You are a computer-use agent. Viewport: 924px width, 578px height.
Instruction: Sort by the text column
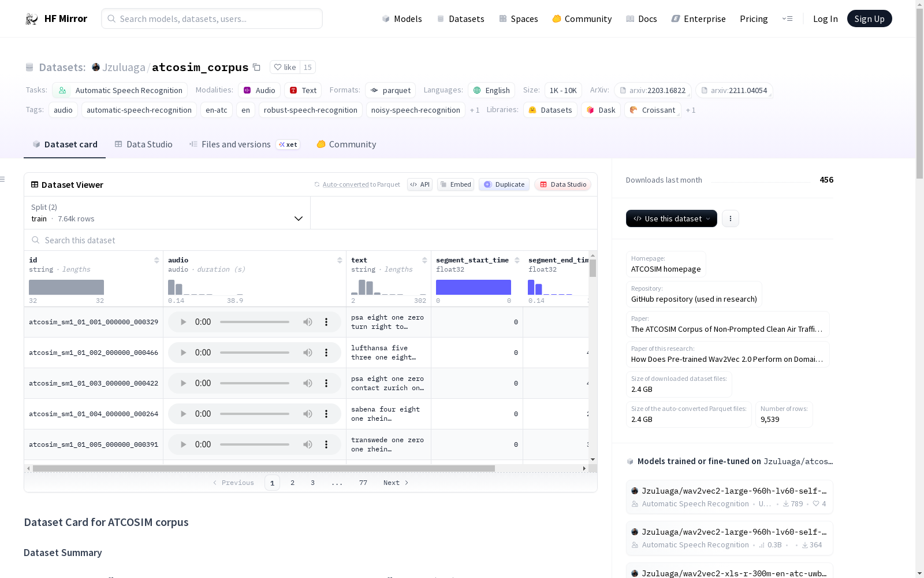(424, 260)
